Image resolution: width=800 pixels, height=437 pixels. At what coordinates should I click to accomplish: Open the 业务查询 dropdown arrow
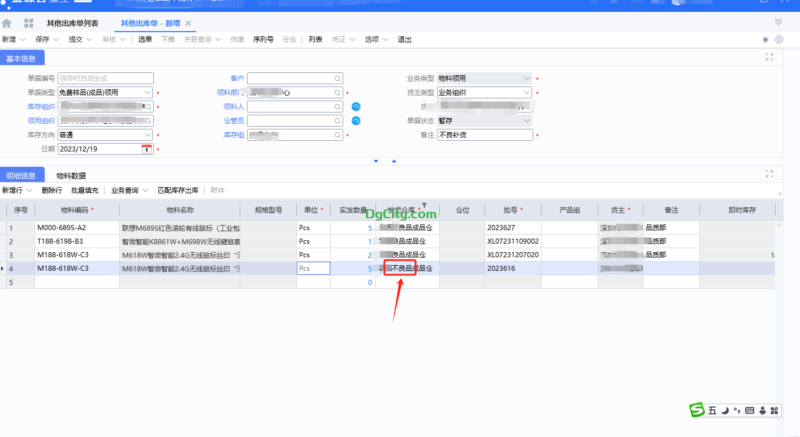tap(145, 191)
